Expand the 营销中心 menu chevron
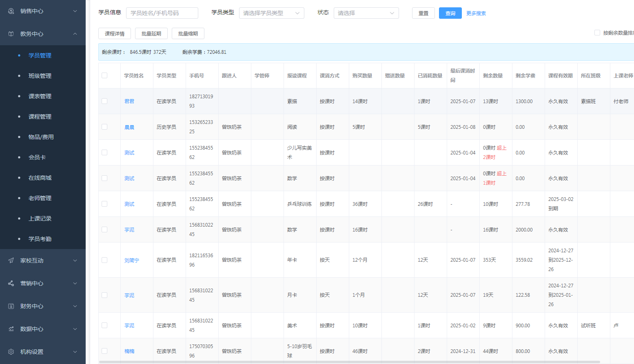This screenshot has height=364, width=634. point(75,283)
